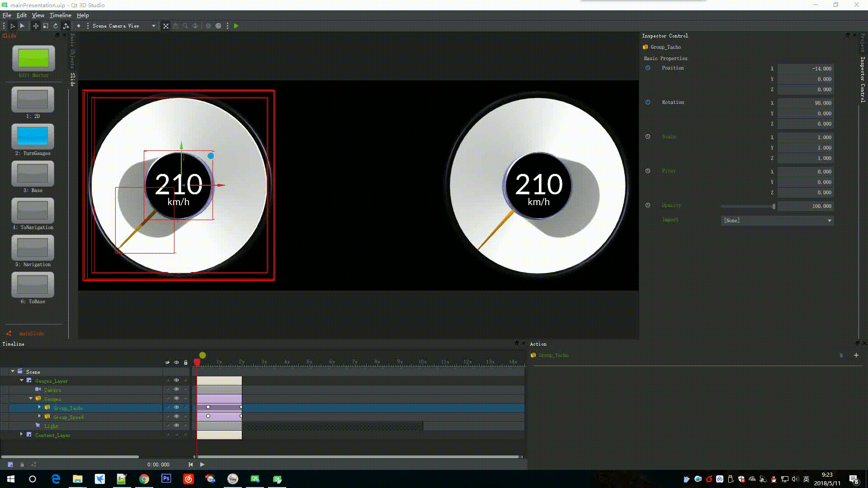Open the Timeline menu
868x488 pixels.
click(60, 15)
